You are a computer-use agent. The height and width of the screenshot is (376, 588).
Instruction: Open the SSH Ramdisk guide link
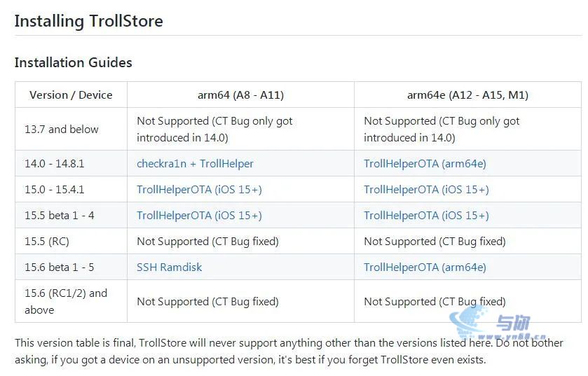pyautogui.click(x=169, y=267)
